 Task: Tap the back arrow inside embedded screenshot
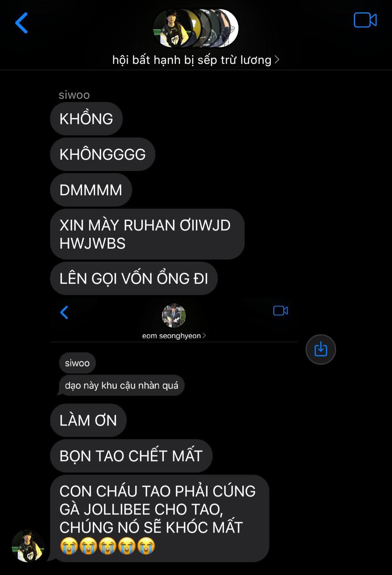(64, 312)
